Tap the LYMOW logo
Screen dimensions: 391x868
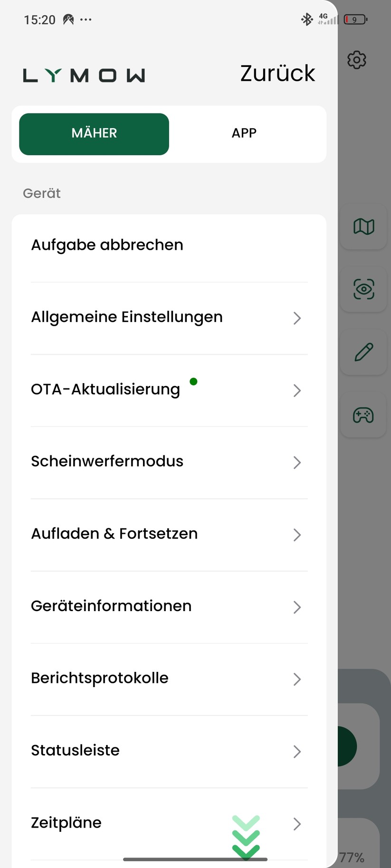(84, 75)
